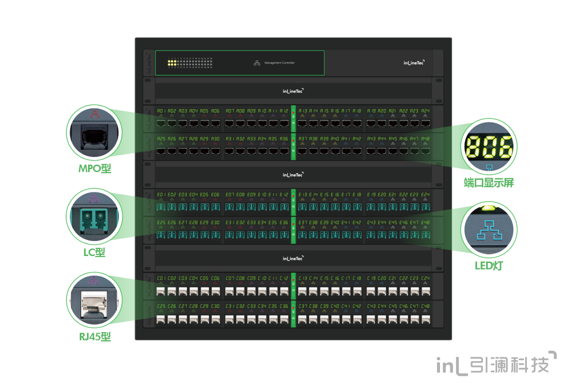Image resolution: width=583 pixels, height=392 pixels.
Task: Click port label A20
Action: (382, 111)
